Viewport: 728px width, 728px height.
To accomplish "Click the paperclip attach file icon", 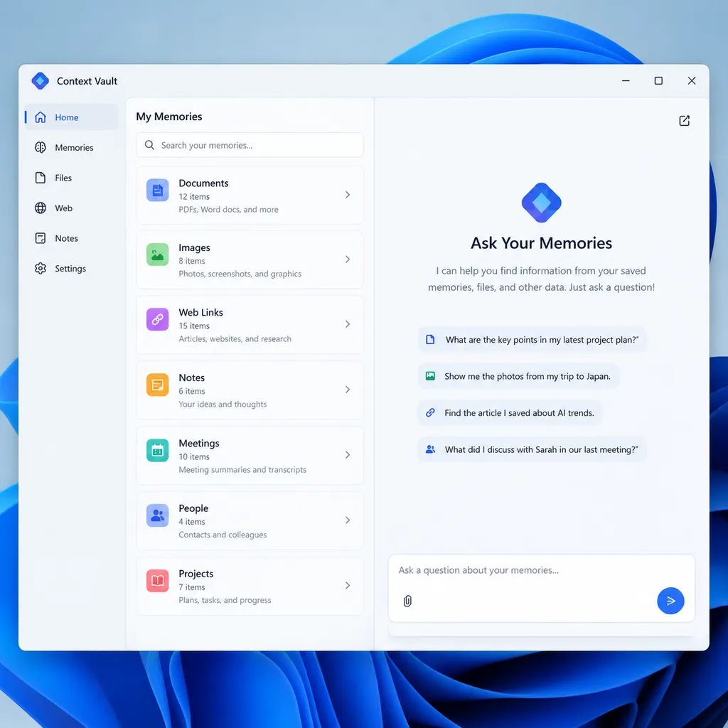I will coord(407,601).
